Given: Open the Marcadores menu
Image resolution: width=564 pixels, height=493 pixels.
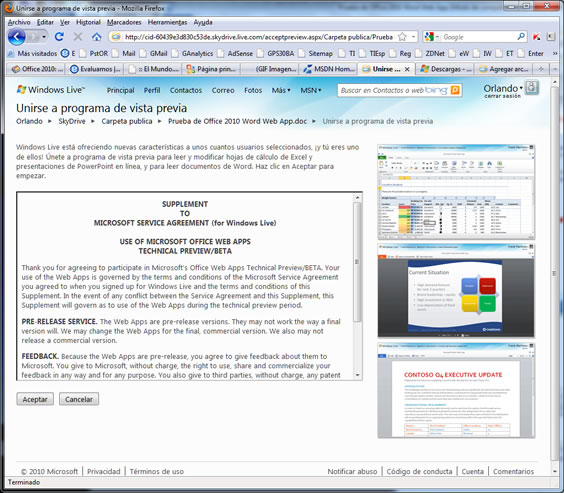Looking at the screenshot, I should 124,22.
